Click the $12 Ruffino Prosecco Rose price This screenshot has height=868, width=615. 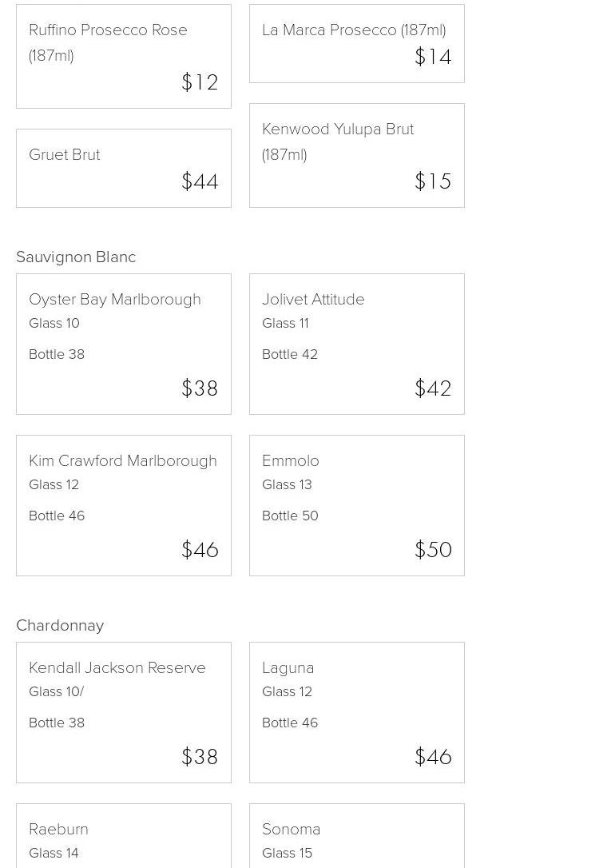click(200, 82)
